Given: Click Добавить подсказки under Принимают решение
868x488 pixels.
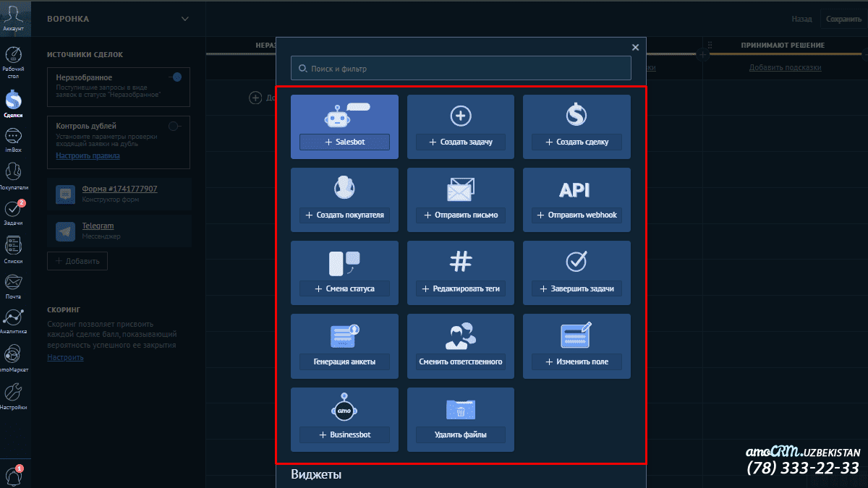Looking at the screenshot, I should [785, 67].
